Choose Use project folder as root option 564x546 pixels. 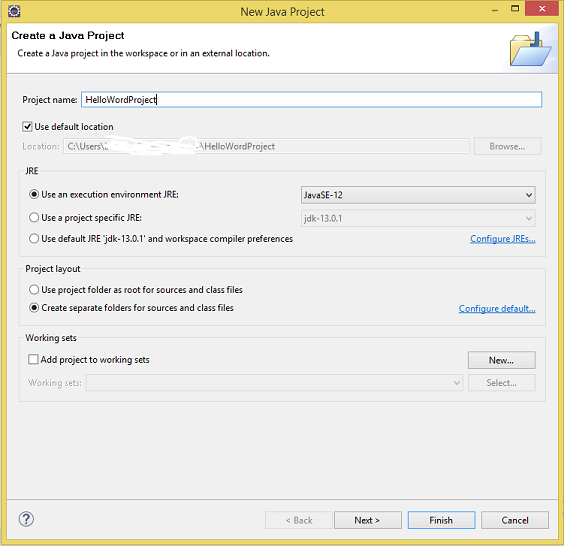[34, 290]
